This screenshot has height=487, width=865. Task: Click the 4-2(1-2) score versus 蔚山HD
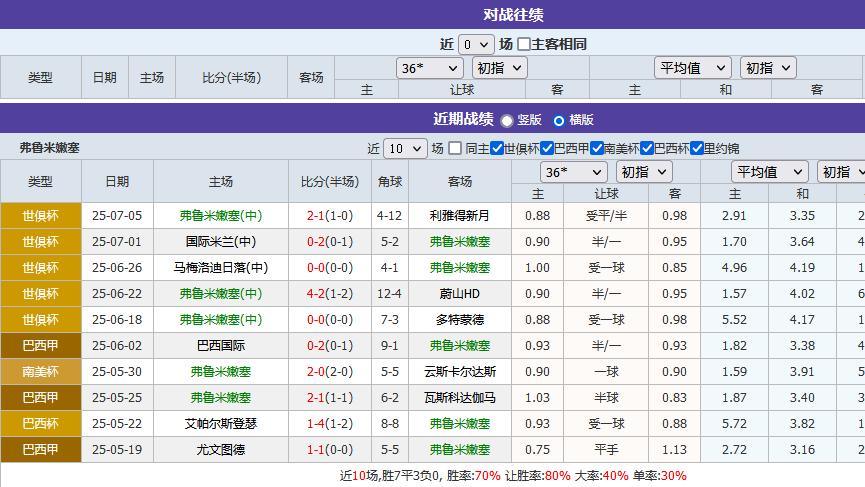tap(330, 293)
